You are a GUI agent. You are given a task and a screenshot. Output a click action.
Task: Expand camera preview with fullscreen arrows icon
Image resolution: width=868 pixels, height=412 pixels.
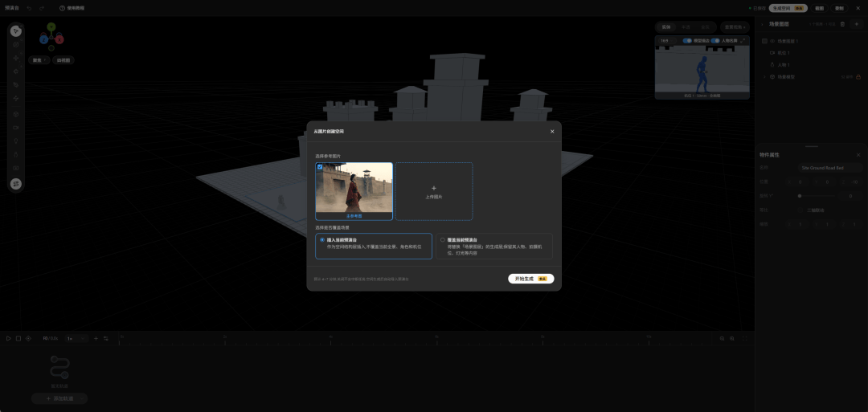point(743,40)
